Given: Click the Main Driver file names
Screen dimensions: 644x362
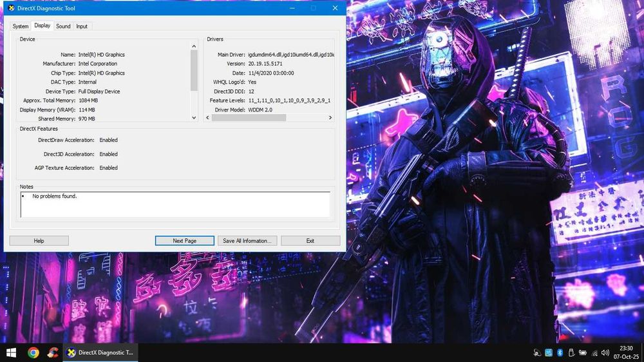Looking at the screenshot, I should 291,55.
